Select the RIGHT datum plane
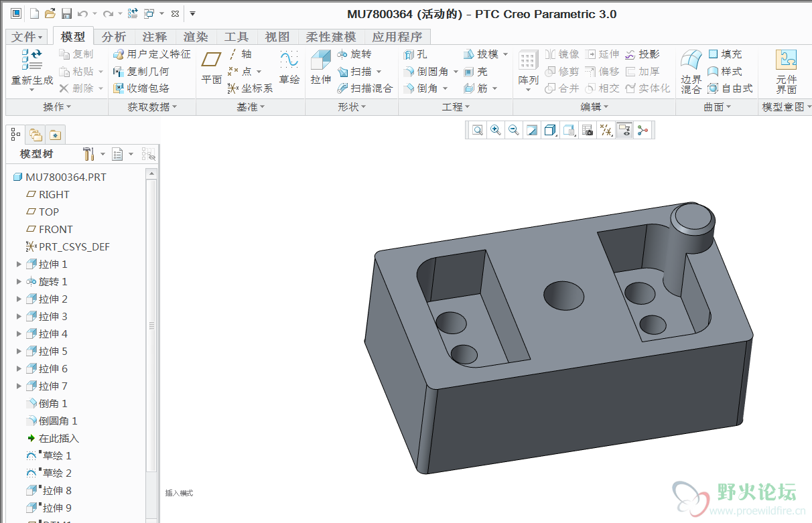Image resolution: width=812 pixels, height=523 pixels. click(x=48, y=195)
